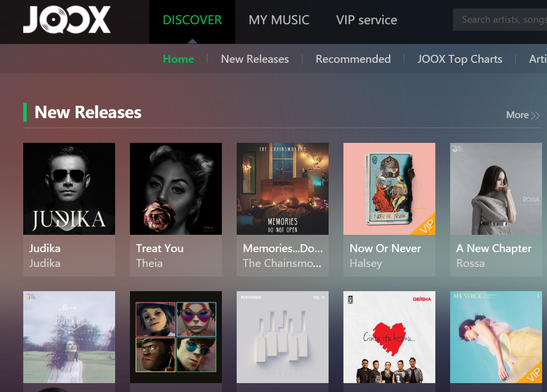The width and height of the screenshot is (547, 392).
Task: Open the A New Chapter album cover
Action: pyautogui.click(x=496, y=188)
